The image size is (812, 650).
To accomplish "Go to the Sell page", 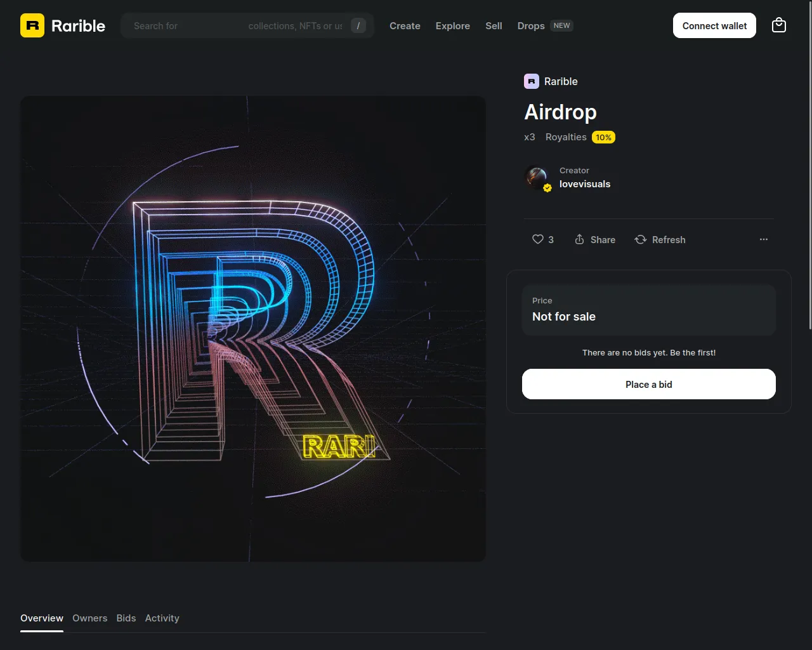I will (x=494, y=25).
